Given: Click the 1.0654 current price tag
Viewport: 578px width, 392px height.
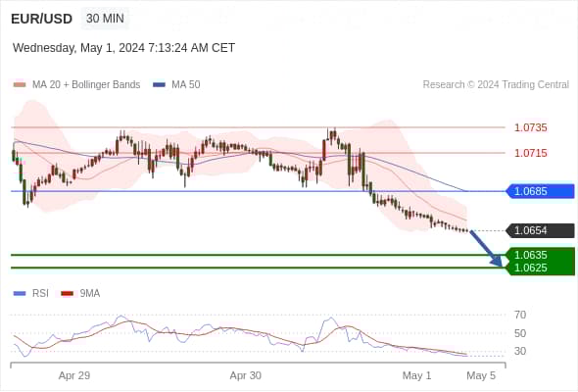Looking at the screenshot, I should pyautogui.click(x=541, y=231).
